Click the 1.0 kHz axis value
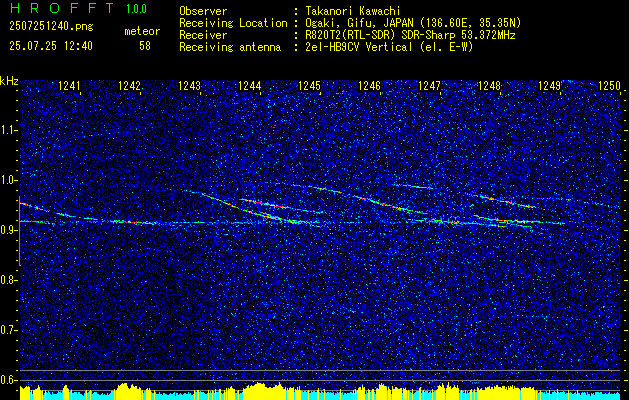Image resolution: width=629 pixels, height=400 pixels. (x=8, y=180)
